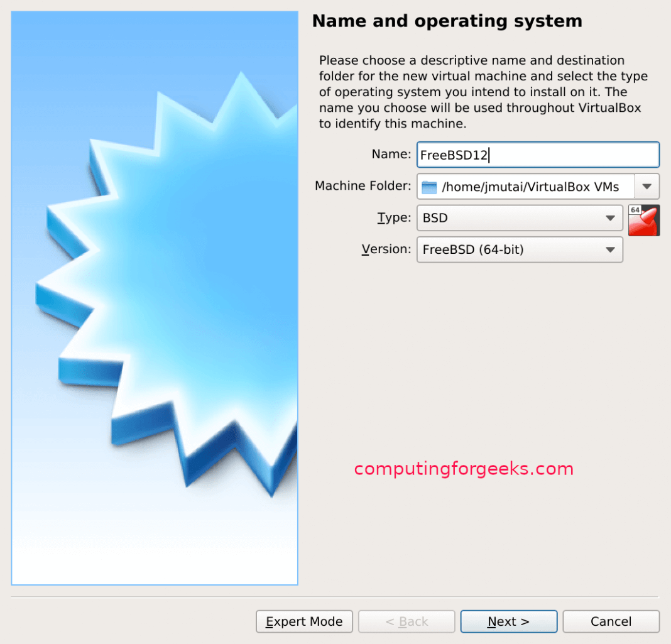This screenshot has height=644, width=671.
Task: Click the Version dropdown arrow
Action: (x=610, y=249)
